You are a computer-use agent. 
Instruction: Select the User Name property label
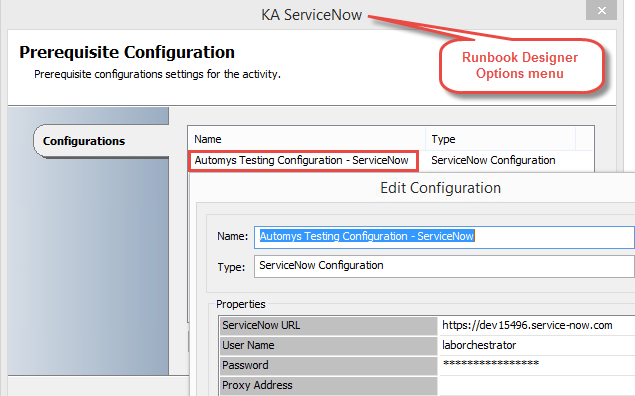pyautogui.click(x=328, y=345)
